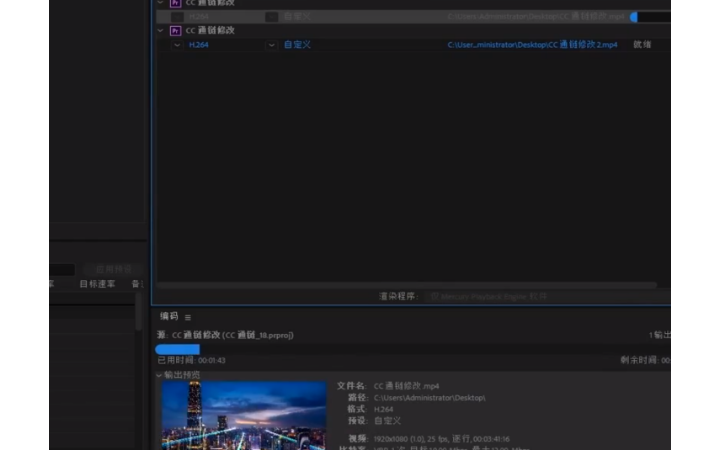720x450 pixels.
Task: Click the blue encoding progress bar
Action: (x=178, y=349)
